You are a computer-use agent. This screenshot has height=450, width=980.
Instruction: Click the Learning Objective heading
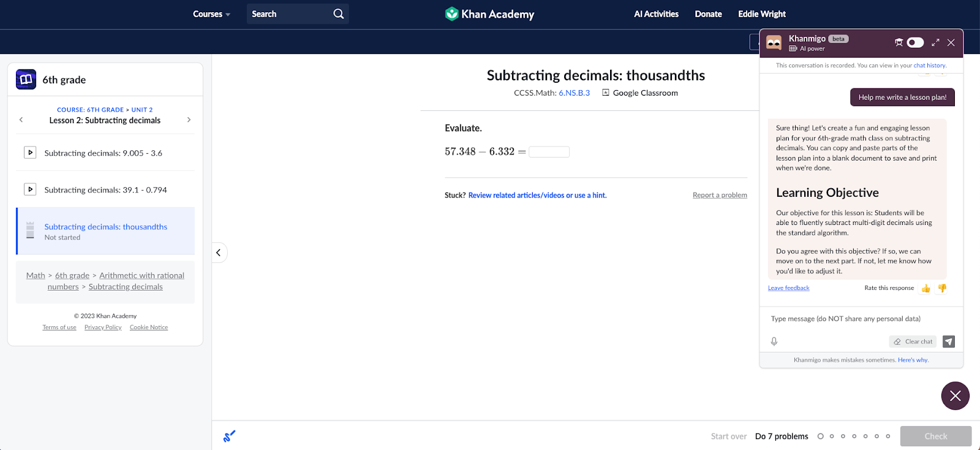(827, 193)
